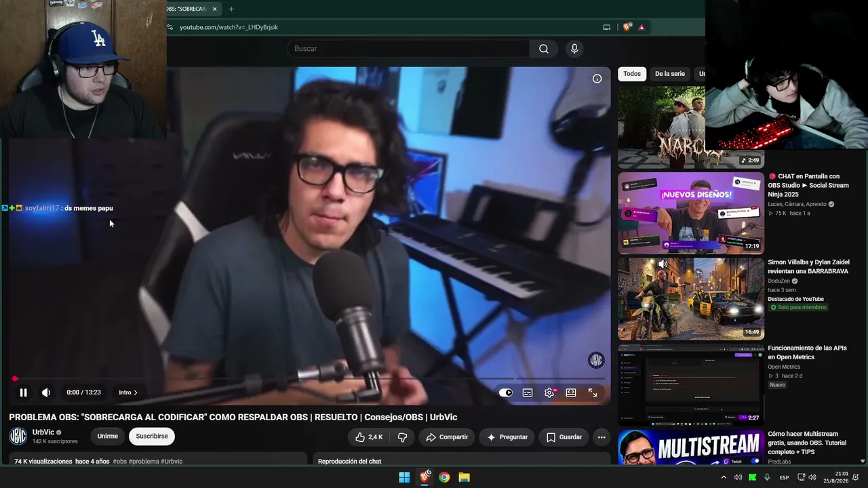Like the video (2,4 K)

click(369, 437)
